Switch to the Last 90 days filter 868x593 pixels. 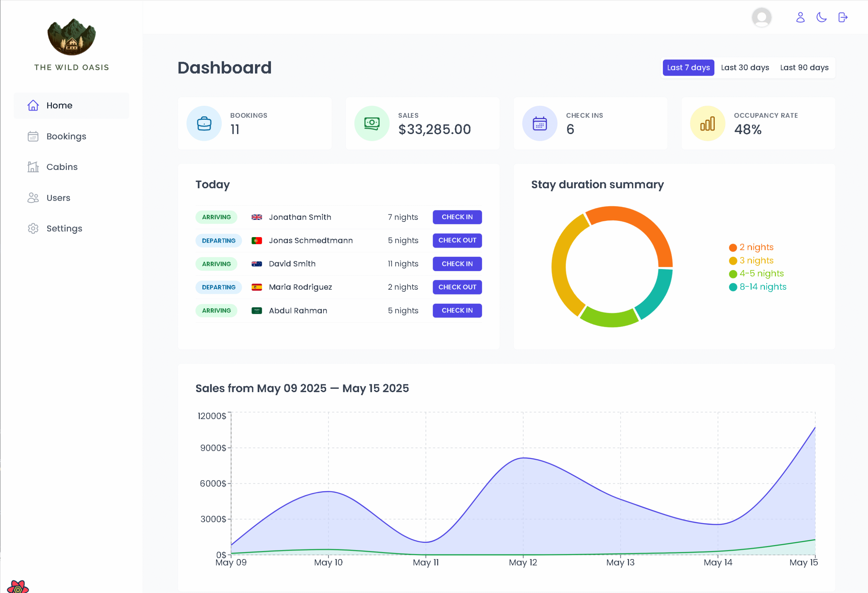click(804, 68)
